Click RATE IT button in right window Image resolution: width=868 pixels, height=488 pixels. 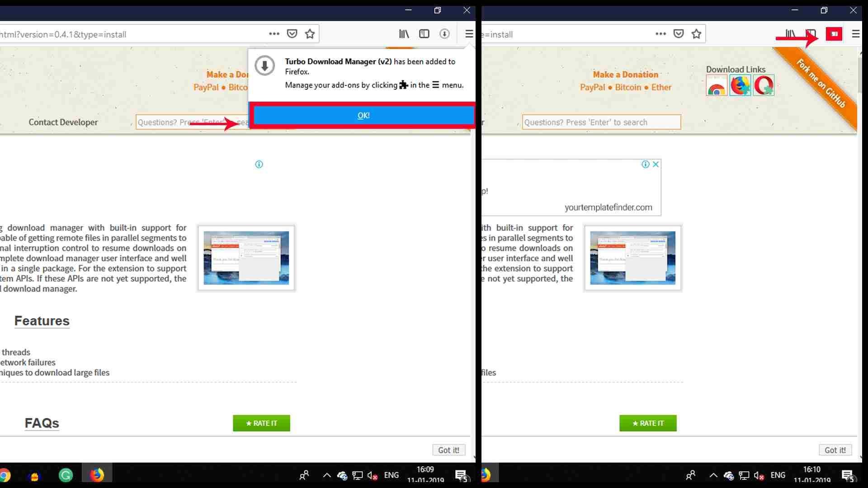[648, 423]
